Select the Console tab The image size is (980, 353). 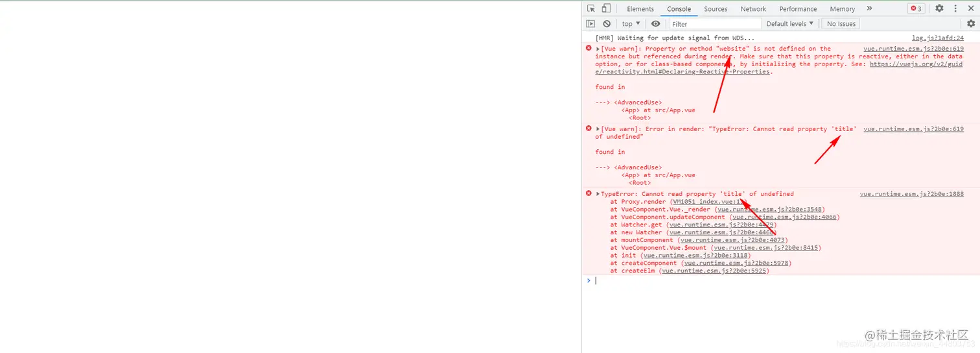(679, 9)
